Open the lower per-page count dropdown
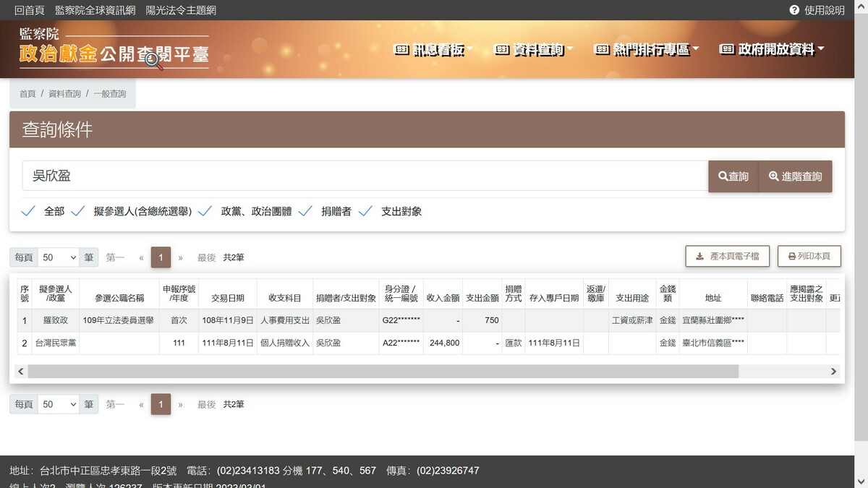 [59, 404]
